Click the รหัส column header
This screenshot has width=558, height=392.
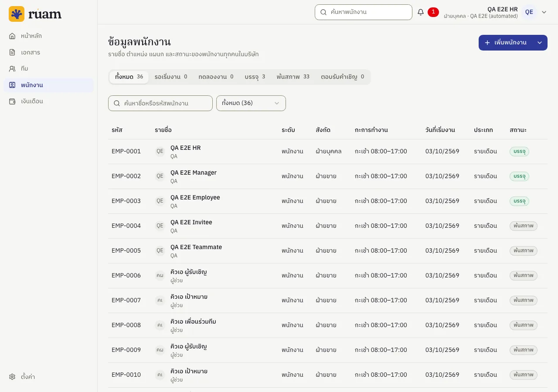[117, 130]
